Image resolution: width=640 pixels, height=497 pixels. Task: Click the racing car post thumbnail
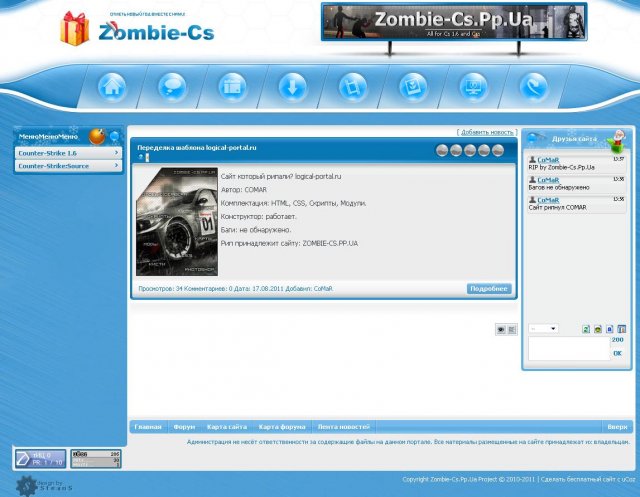[177, 222]
